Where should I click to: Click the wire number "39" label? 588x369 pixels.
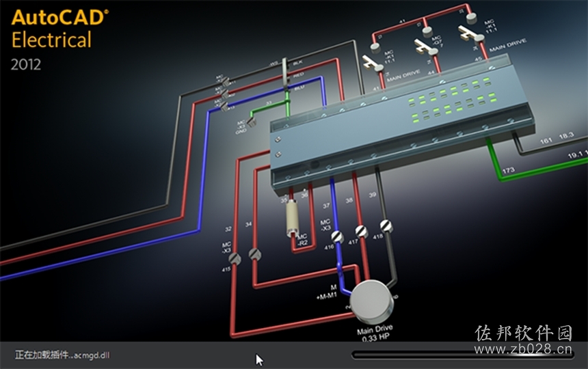(373, 195)
